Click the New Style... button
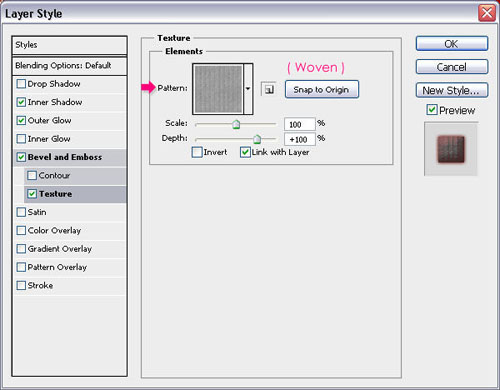The width and height of the screenshot is (500, 390). (452, 90)
